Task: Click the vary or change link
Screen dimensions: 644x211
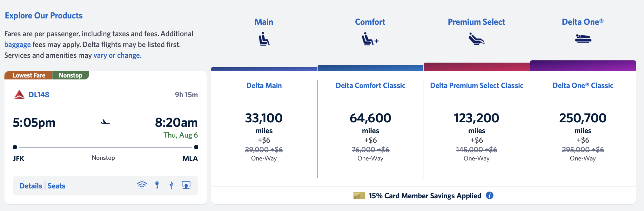Action: tap(117, 55)
